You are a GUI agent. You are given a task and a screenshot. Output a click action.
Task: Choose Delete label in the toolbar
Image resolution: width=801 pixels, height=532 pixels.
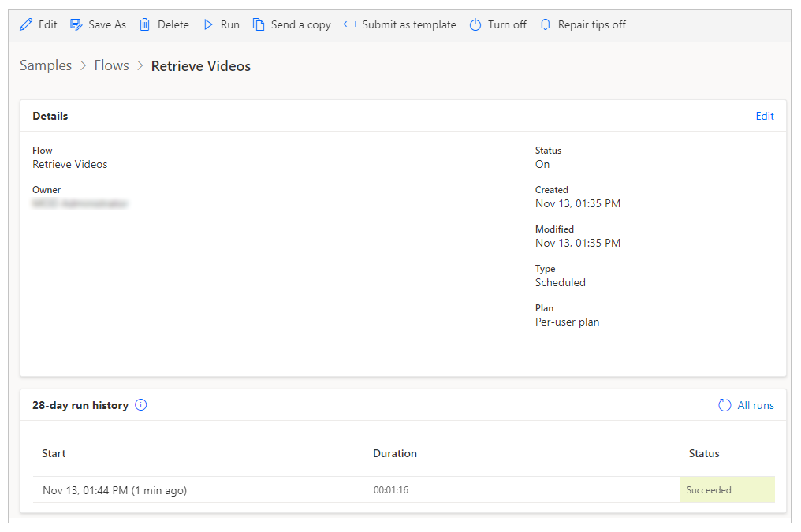click(173, 24)
